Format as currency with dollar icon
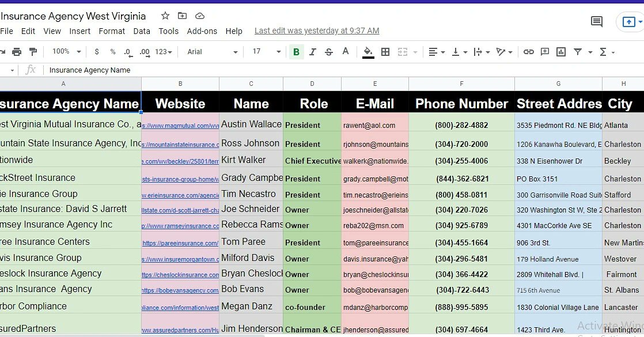Image resolution: width=644 pixels, height=337 pixels. [x=97, y=52]
